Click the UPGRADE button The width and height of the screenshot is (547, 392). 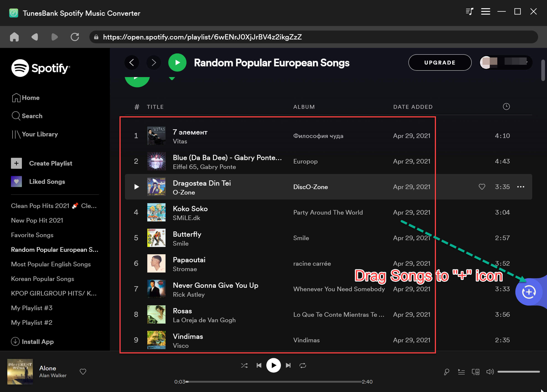tap(440, 62)
